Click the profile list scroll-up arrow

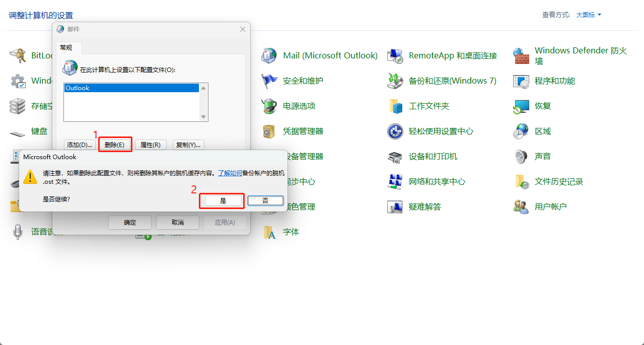[203, 88]
